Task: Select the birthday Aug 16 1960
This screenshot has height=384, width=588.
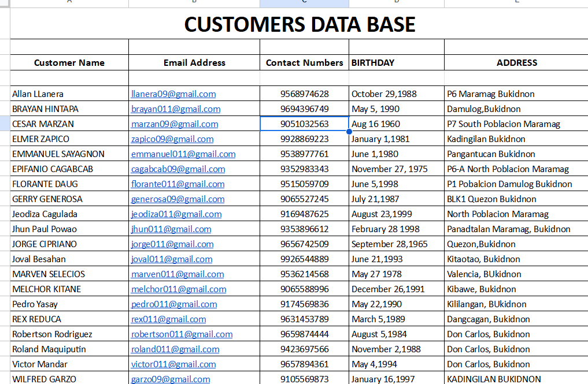Action: [x=397, y=124]
